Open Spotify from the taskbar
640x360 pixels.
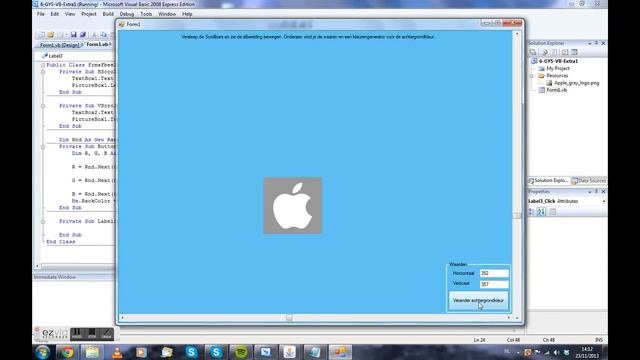coord(241,352)
